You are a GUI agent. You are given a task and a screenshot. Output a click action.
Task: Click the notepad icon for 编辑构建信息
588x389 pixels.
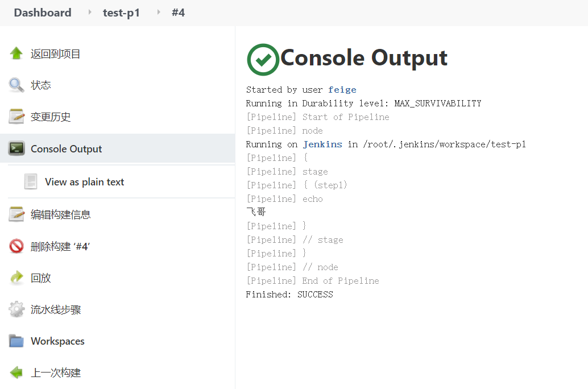click(16, 214)
